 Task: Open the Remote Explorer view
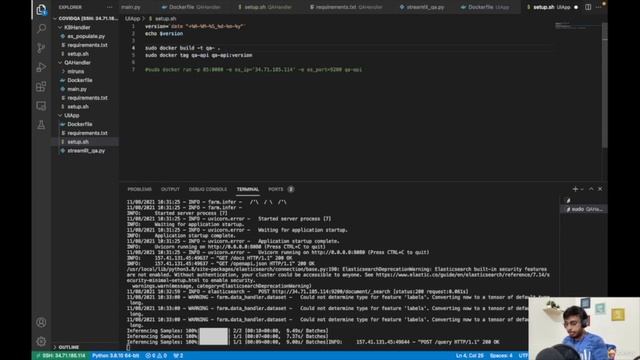(41, 106)
